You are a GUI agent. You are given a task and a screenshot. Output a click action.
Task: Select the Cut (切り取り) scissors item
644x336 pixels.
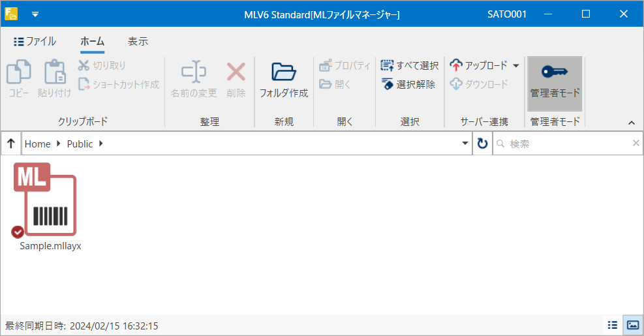[x=102, y=65]
